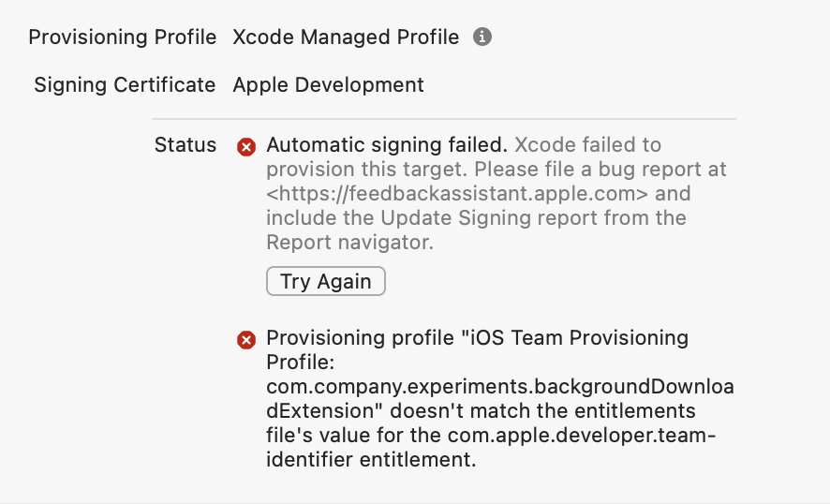Click the red error icon beside Provisioning profile message

(246, 339)
